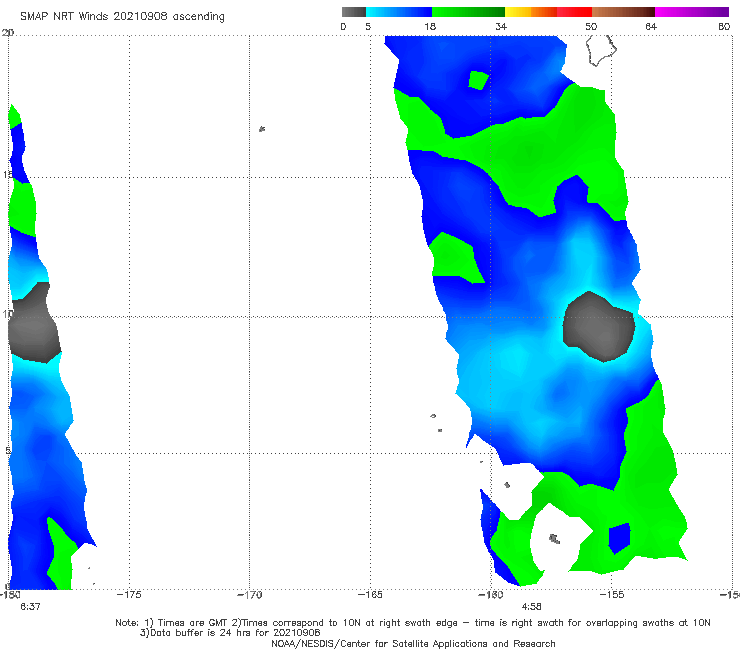Click the swath time label 6:37
Viewport: 740px width, 650px height.
pyautogui.click(x=30, y=607)
